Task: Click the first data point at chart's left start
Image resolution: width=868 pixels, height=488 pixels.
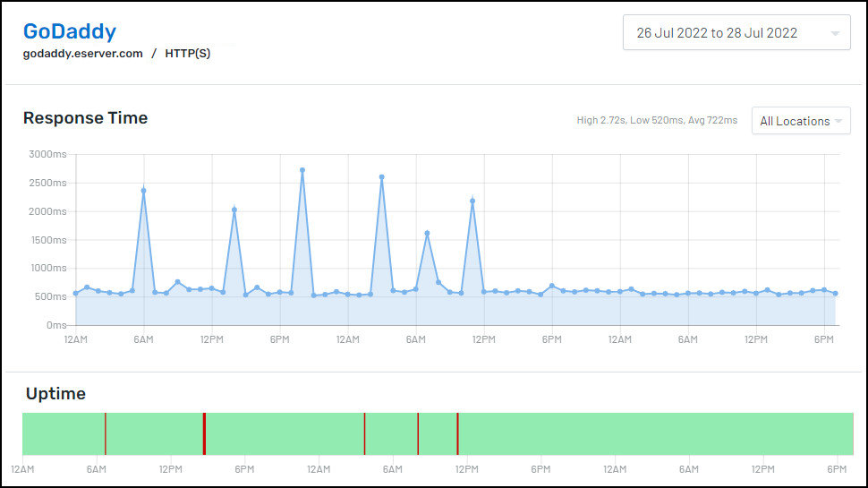Action: (76, 294)
